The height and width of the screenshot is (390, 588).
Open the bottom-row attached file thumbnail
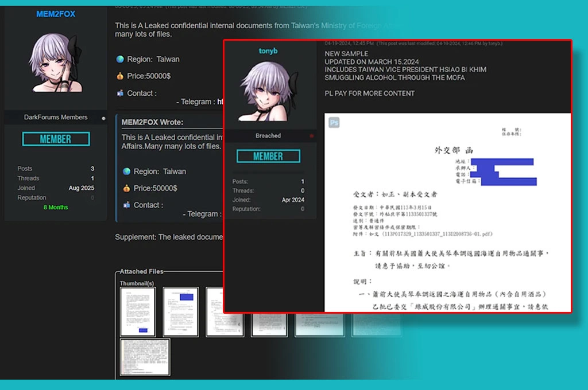145,357
